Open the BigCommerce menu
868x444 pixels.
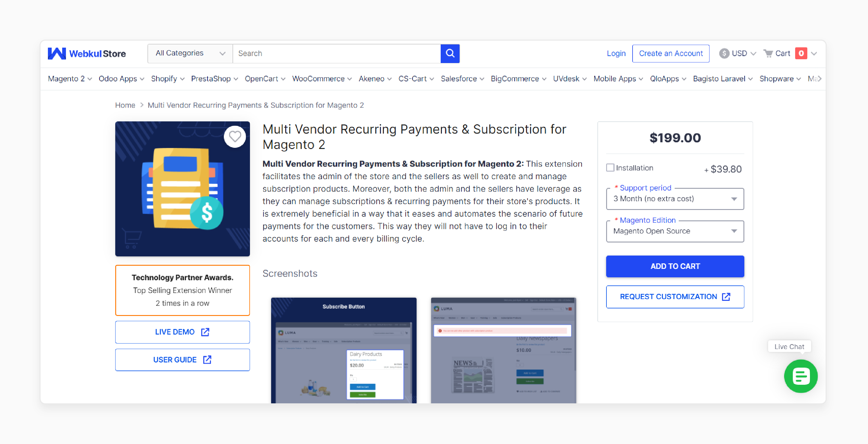click(518, 79)
